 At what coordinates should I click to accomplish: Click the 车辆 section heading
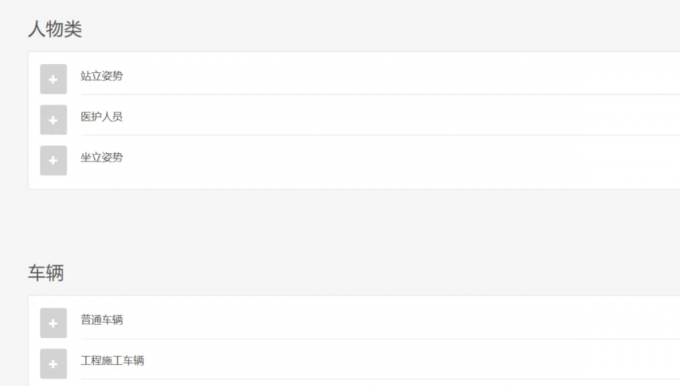click(x=46, y=273)
